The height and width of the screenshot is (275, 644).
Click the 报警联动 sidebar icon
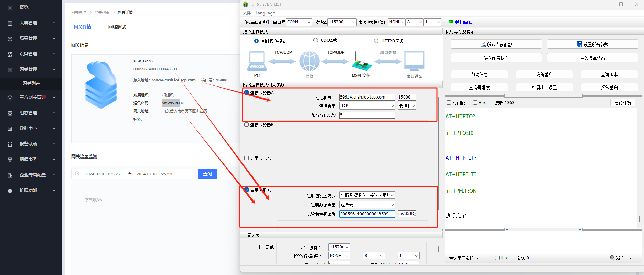coord(10,144)
